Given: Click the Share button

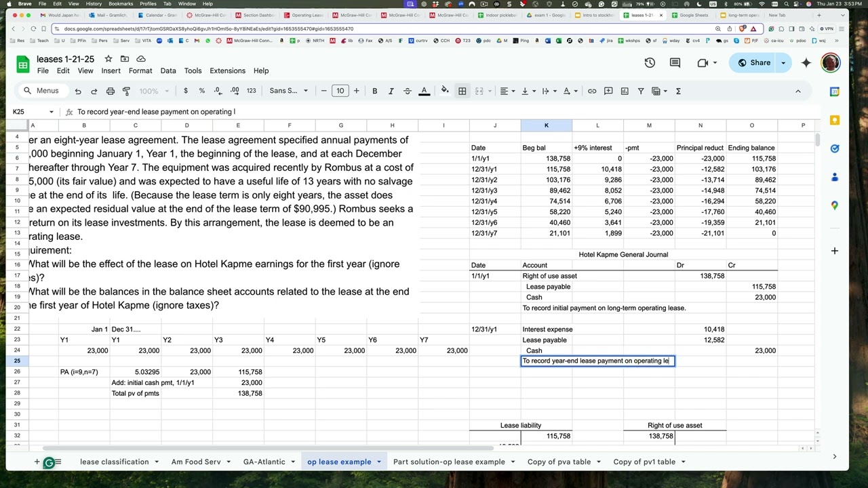Looking at the screenshot, I should pos(754,62).
